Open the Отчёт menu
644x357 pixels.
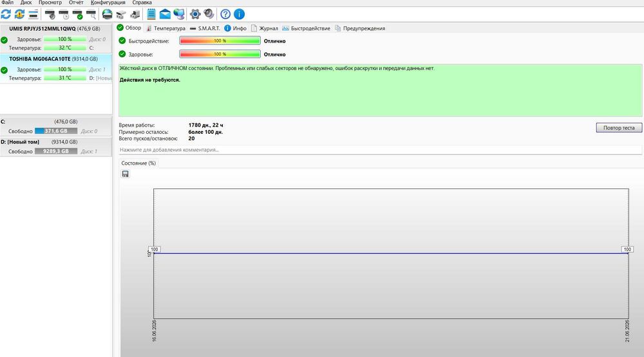coord(76,3)
